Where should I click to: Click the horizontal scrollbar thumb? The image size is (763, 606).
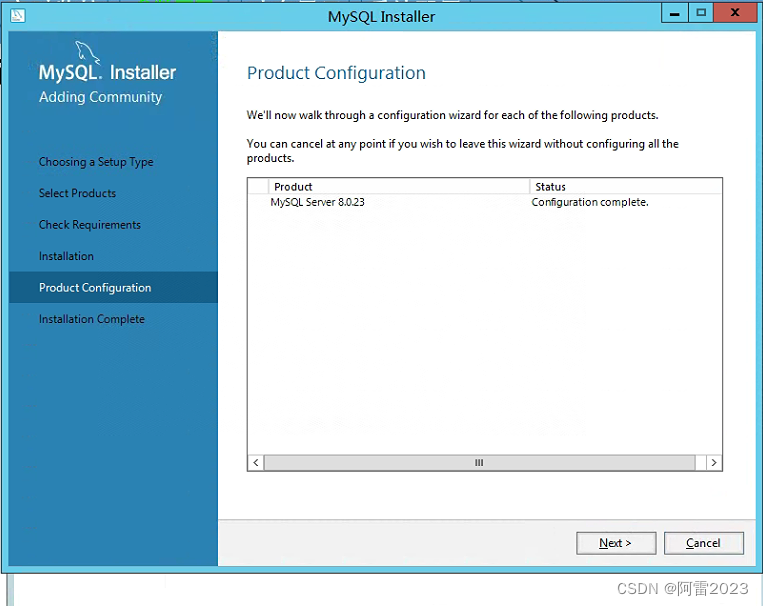pyautogui.click(x=479, y=462)
